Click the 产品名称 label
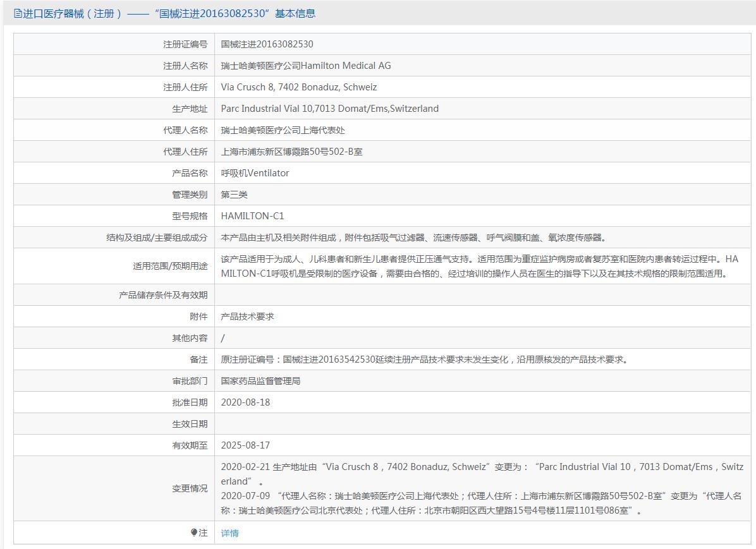Viewport: 756px width, 549px height. pyautogui.click(x=190, y=173)
